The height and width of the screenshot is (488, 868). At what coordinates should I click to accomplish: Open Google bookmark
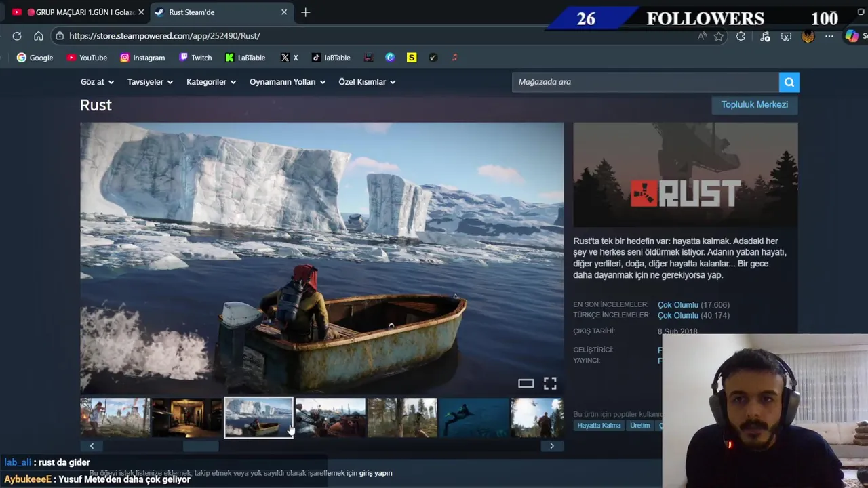(35, 58)
